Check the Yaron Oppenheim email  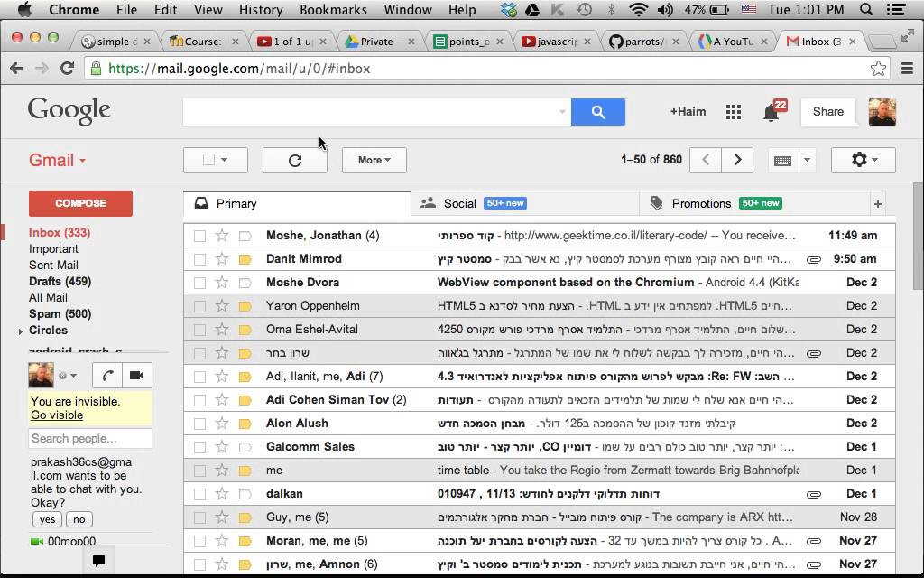(199, 306)
